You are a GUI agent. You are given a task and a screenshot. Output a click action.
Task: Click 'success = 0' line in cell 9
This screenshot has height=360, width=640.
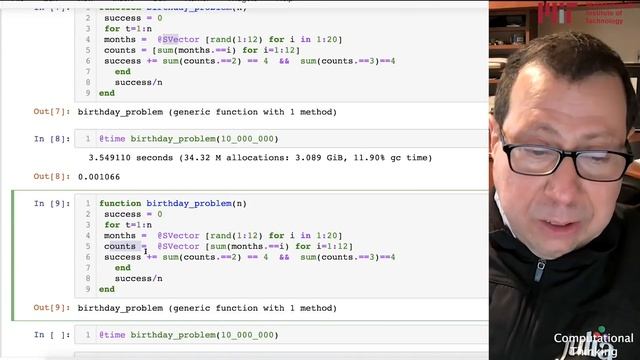133,214
